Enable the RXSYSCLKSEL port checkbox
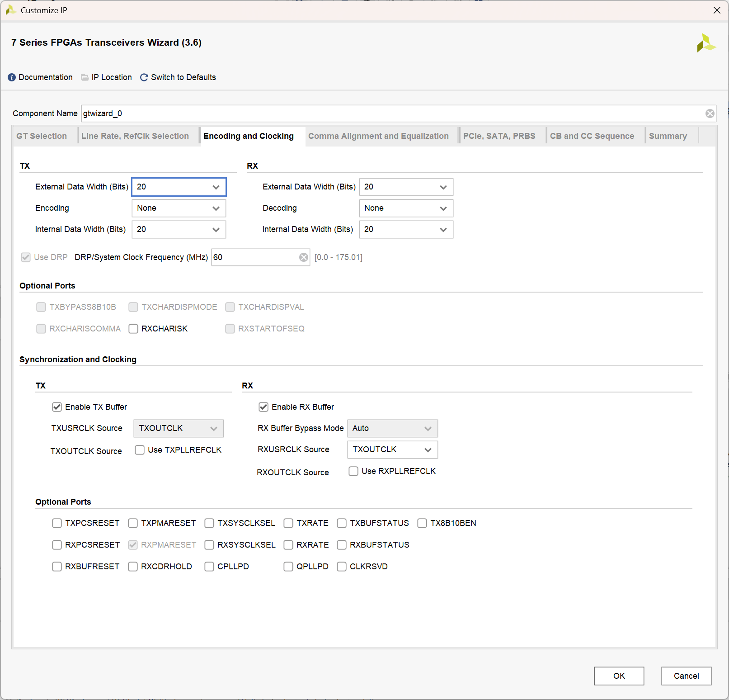 pyautogui.click(x=209, y=545)
